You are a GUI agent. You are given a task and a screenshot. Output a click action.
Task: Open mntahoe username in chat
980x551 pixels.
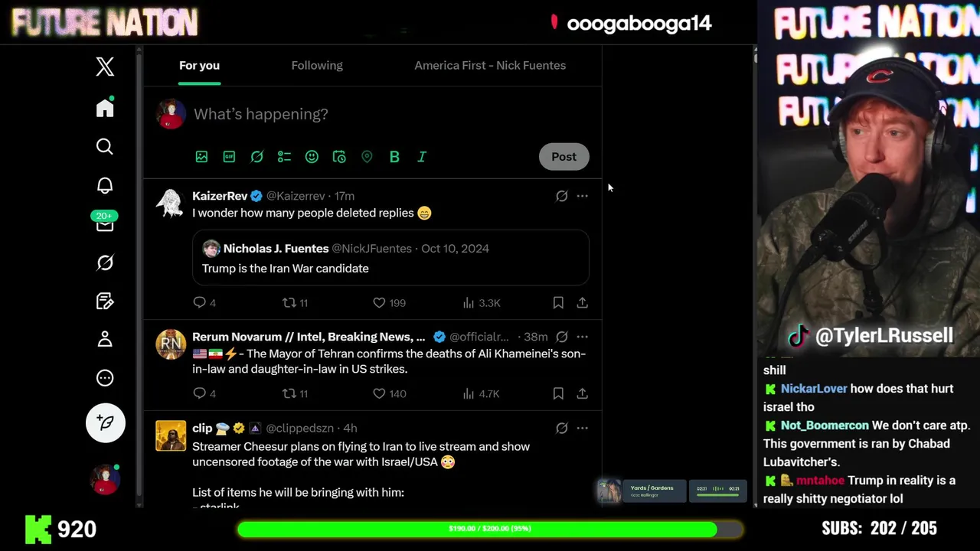[820, 481]
